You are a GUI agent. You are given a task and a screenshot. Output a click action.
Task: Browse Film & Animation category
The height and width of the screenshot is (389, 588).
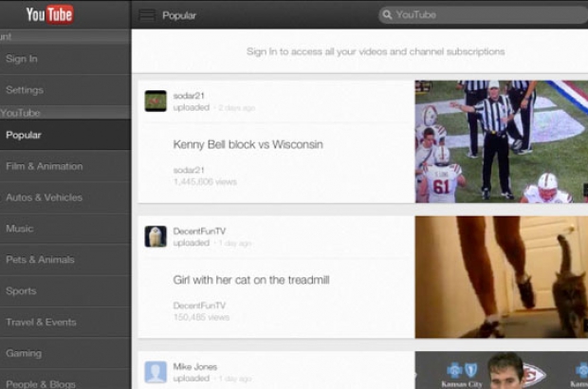(x=44, y=166)
